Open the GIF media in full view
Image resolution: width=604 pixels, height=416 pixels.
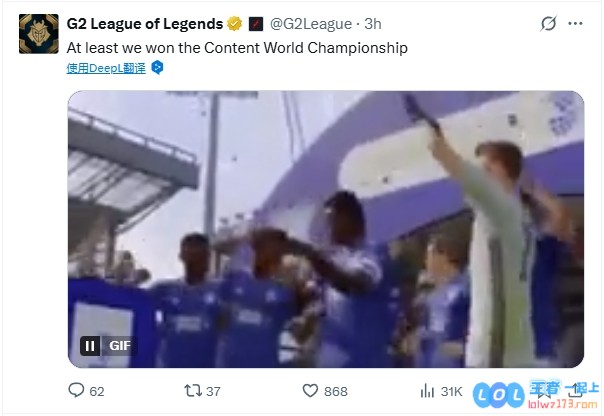pos(326,229)
